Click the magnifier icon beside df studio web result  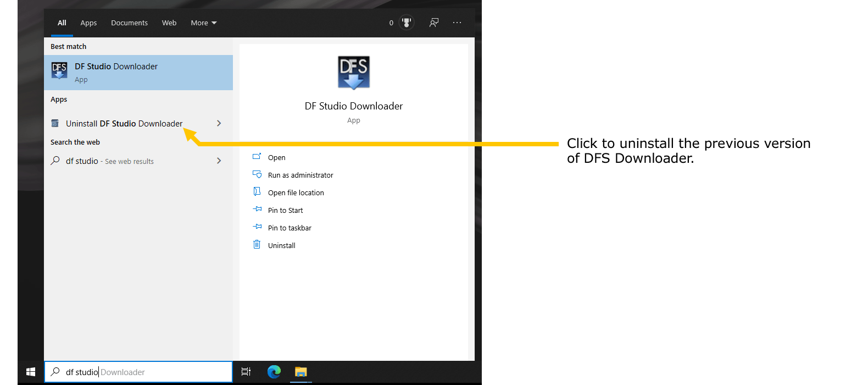55,161
